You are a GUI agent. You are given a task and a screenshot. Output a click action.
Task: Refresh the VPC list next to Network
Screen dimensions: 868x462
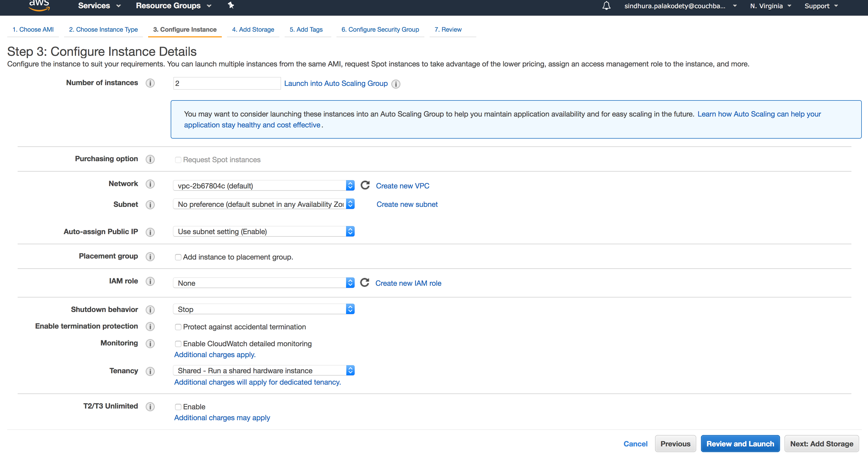365,185
